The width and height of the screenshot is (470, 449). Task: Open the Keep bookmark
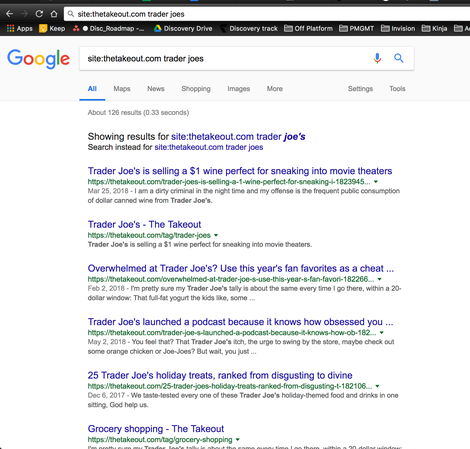click(52, 29)
